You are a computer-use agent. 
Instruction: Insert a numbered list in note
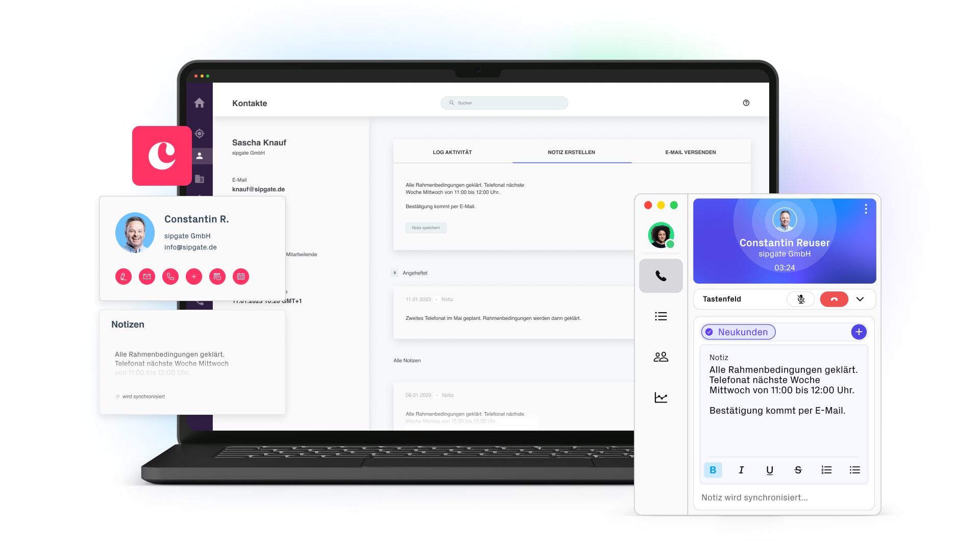tap(826, 470)
